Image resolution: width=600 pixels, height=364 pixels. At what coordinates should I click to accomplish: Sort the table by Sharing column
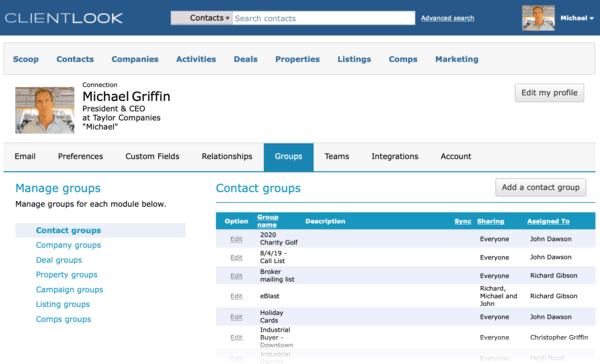pyautogui.click(x=490, y=221)
